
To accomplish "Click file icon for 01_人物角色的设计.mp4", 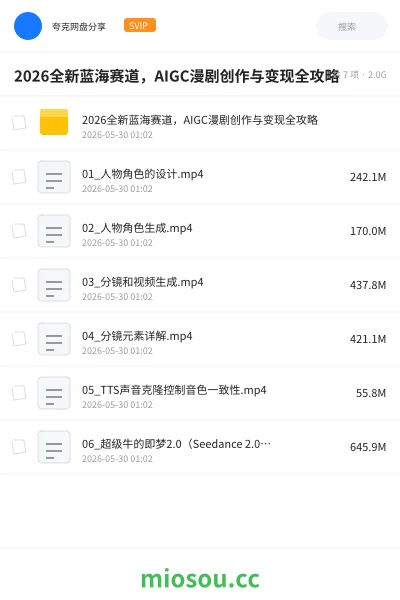I will pyautogui.click(x=54, y=177).
